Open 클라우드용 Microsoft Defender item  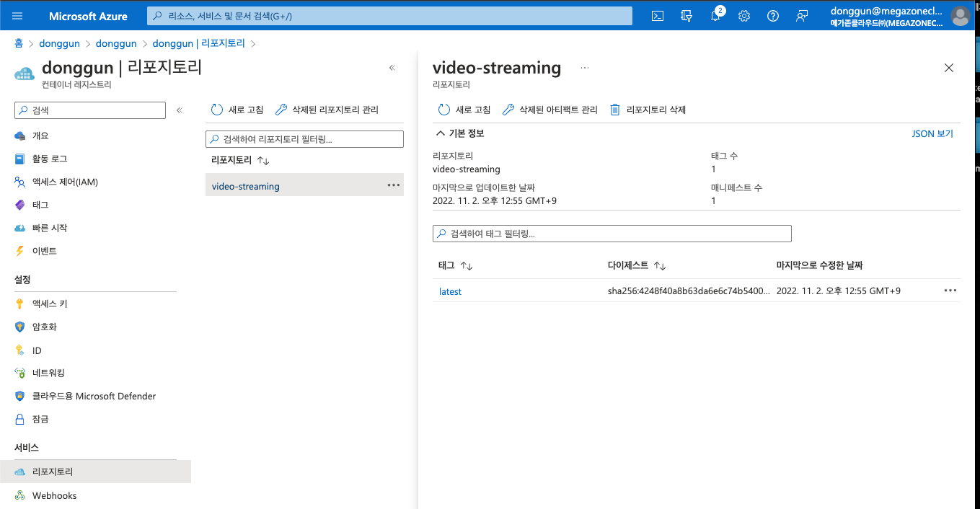click(x=95, y=396)
